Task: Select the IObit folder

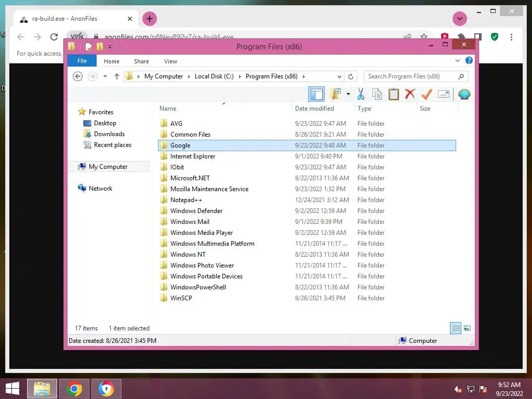Action: pos(177,167)
